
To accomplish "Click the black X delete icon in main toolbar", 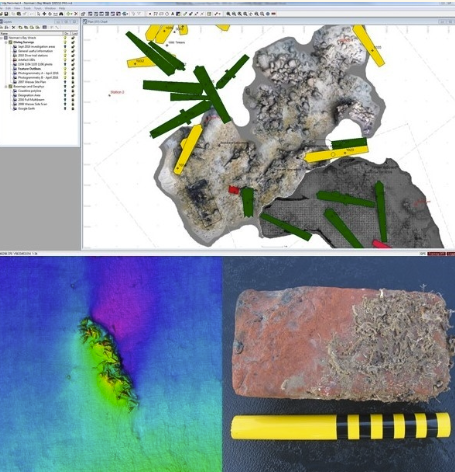I will pos(76,14).
